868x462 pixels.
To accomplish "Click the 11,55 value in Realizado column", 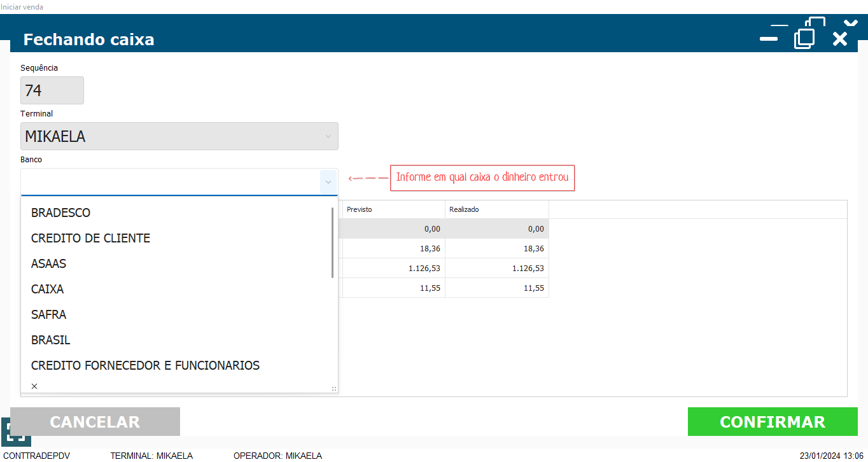I will pos(497,288).
